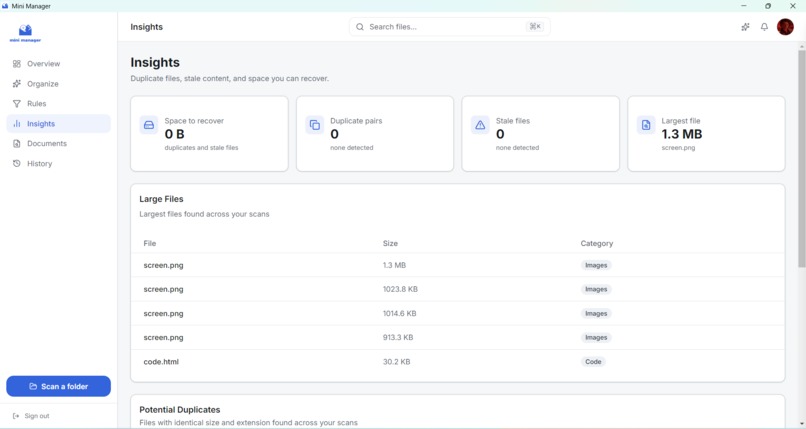Image resolution: width=806 pixels, height=429 pixels.
Task: Click the ⌘K shortcut badge
Action: pos(535,27)
